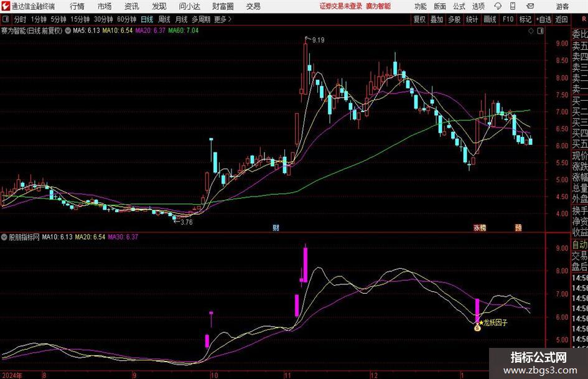Switch to the 30分钟 period tab
The image size is (588, 379).
click(103, 19)
